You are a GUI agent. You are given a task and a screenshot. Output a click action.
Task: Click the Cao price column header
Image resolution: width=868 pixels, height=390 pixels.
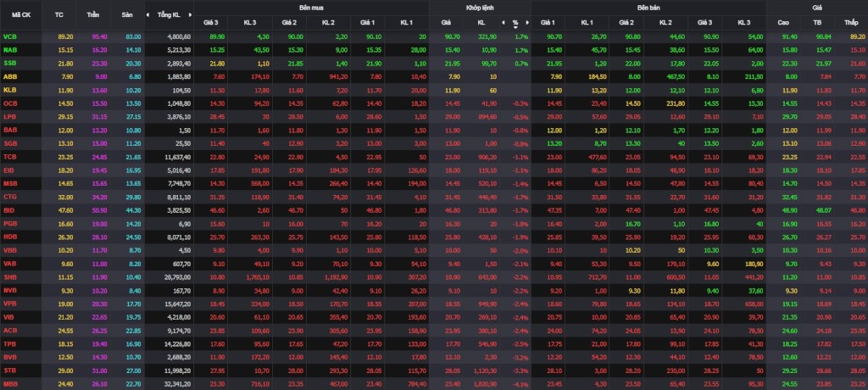(x=783, y=23)
